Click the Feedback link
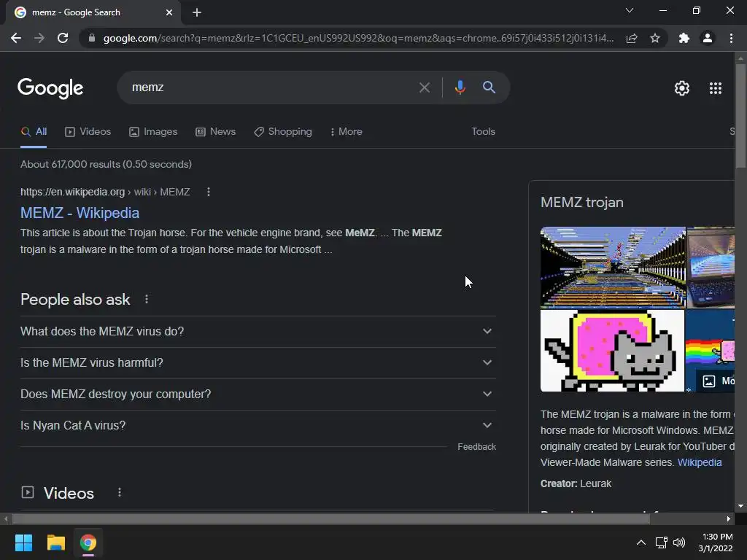 (x=476, y=447)
